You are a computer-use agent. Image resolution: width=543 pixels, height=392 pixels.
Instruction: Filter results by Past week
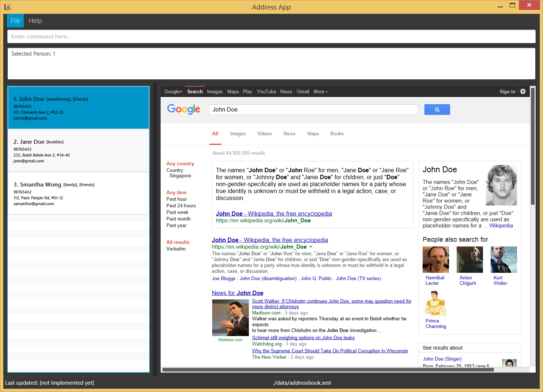(x=177, y=212)
